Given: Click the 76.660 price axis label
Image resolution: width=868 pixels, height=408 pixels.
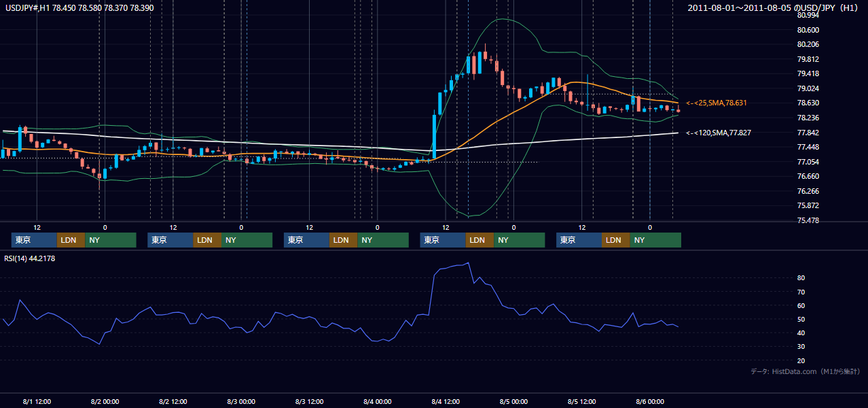Looking at the screenshot, I should (x=808, y=176).
